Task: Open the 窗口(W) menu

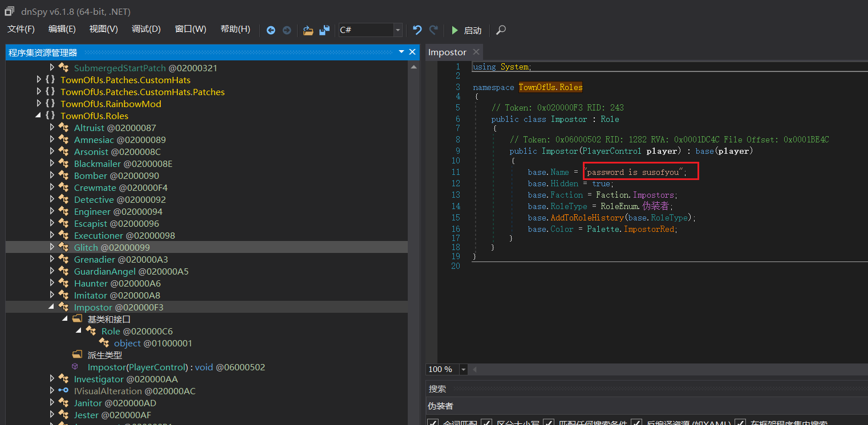Action: coord(190,29)
